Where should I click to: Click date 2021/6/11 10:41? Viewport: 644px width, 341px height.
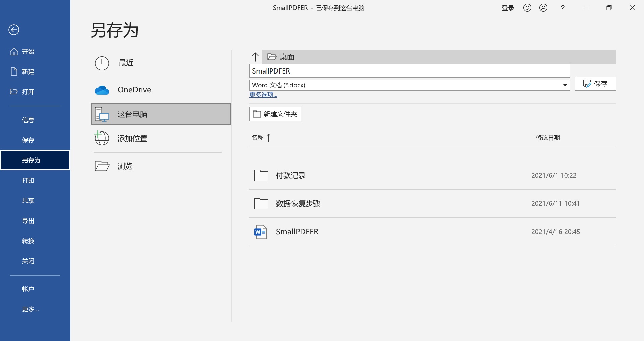555,203
